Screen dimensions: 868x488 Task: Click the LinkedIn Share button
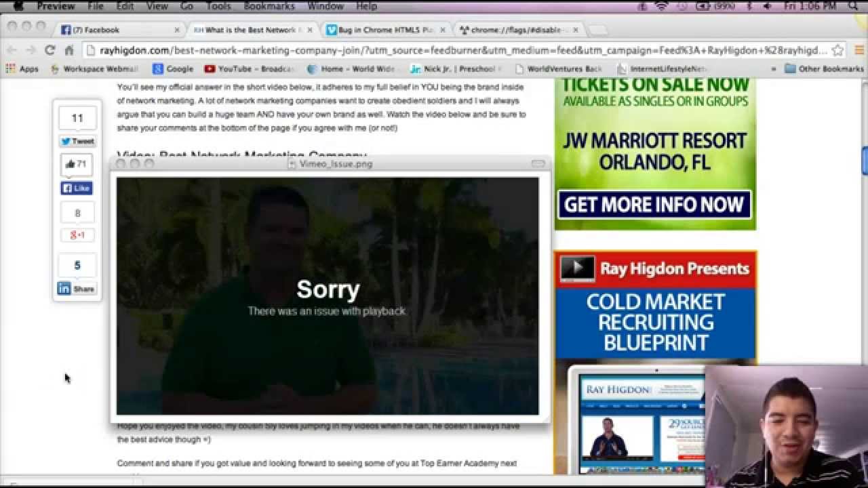pyautogui.click(x=77, y=289)
